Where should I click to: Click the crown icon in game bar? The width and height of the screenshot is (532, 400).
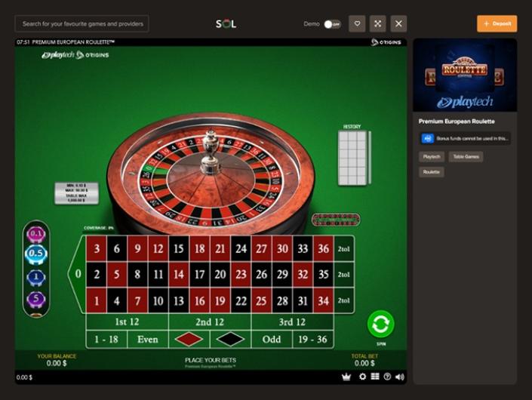pyautogui.click(x=346, y=377)
